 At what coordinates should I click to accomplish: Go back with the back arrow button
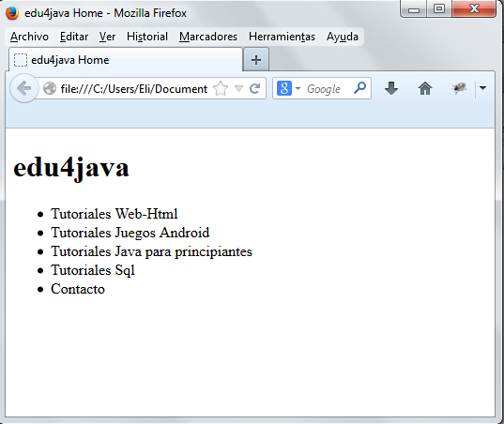[23, 88]
